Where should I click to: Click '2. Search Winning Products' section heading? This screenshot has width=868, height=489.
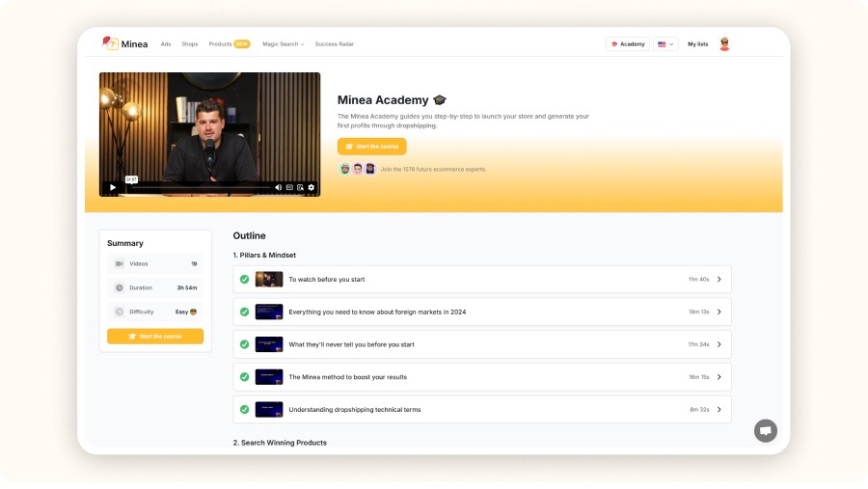pos(280,443)
